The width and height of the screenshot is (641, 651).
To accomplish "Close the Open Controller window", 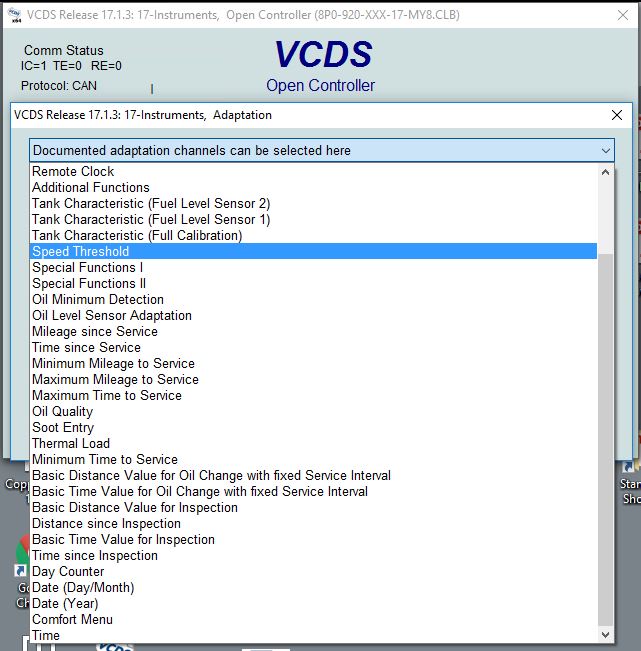I will point(623,15).
